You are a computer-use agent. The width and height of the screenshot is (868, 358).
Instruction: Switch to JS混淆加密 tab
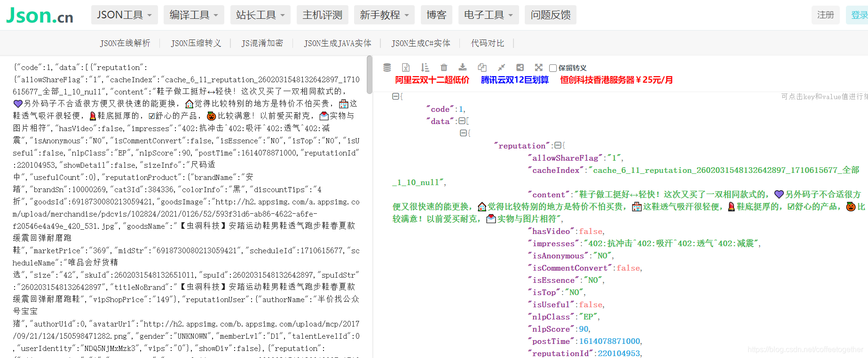[262, 43]
